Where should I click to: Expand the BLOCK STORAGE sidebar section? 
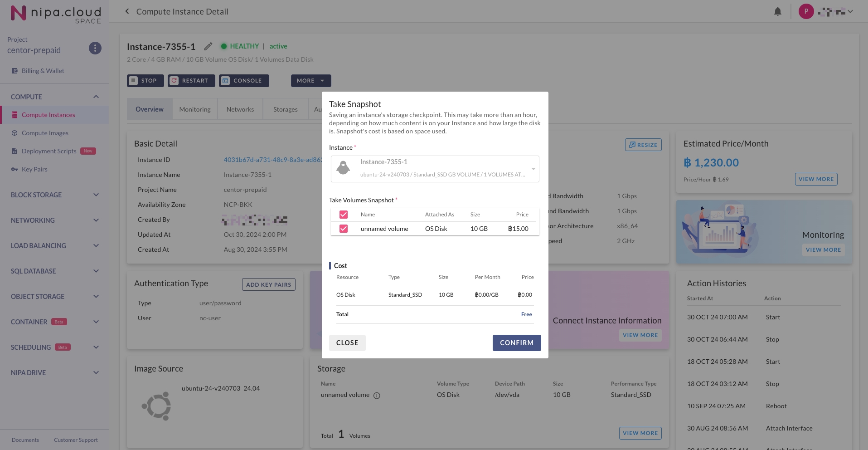click(x=54, y=195)
